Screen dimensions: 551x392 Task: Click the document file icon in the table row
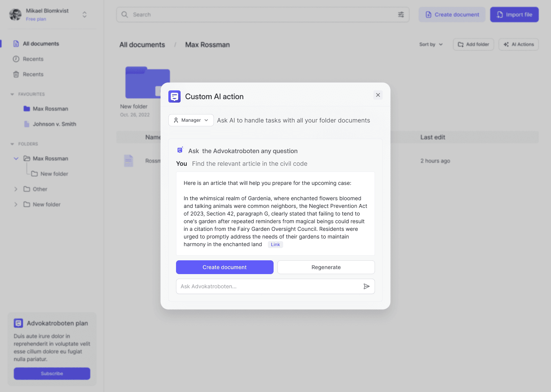tap(129, 161)
